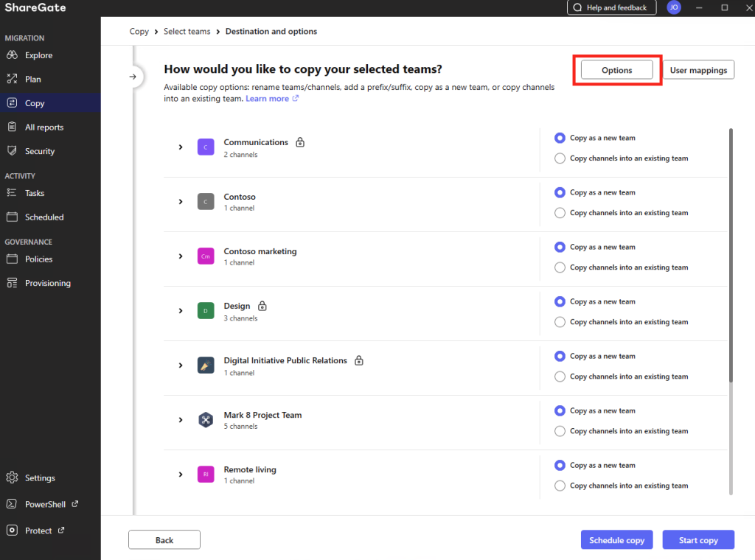Select Copy as a new team for Communications
755x560 pixels.
point(560,138)
